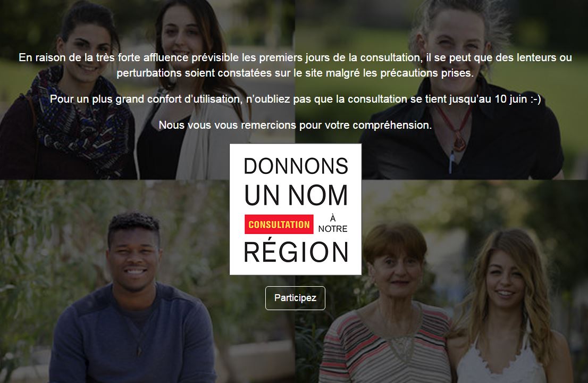Click the red CONSULTATION badge in logo

click(279, 224)
